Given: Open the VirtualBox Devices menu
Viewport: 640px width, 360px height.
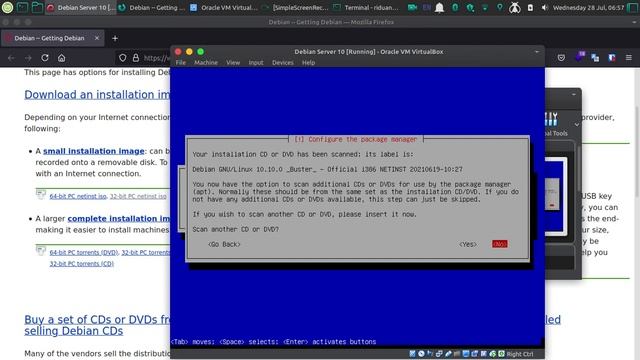Looking at the screenshot, I should click(282, 62).
